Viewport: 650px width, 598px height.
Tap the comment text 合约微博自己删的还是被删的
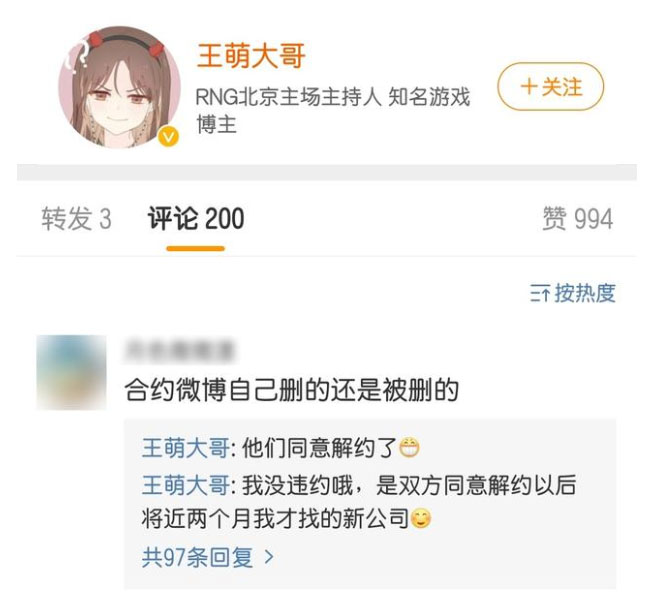point(291,390)
